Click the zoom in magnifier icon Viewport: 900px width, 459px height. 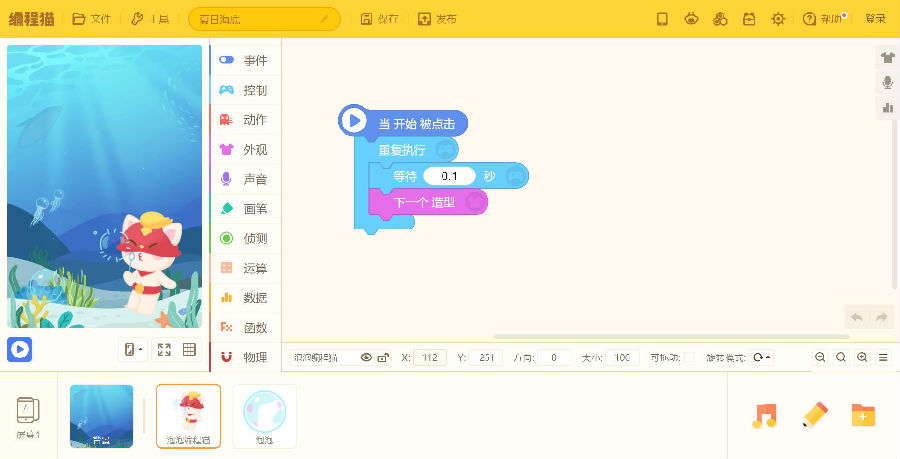point(862,358)
